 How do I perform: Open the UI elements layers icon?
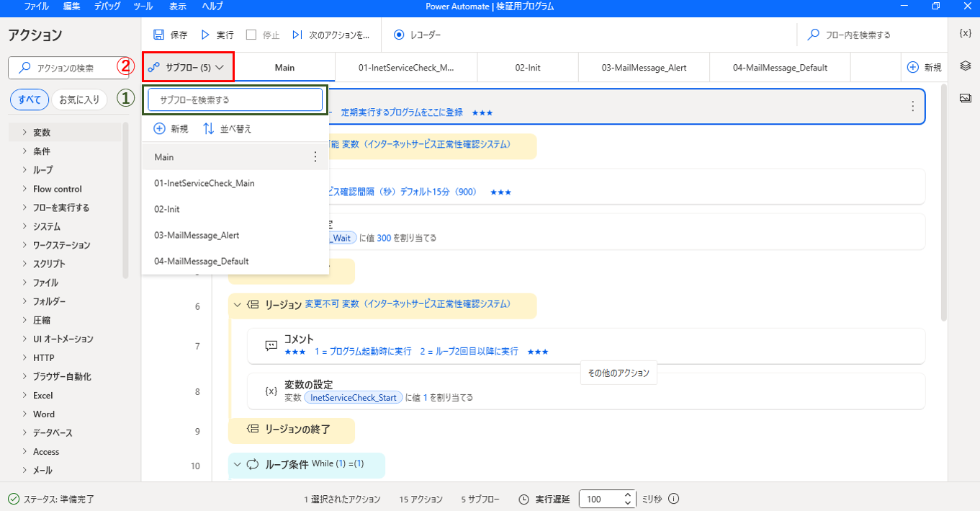click(x=966, y=66)
